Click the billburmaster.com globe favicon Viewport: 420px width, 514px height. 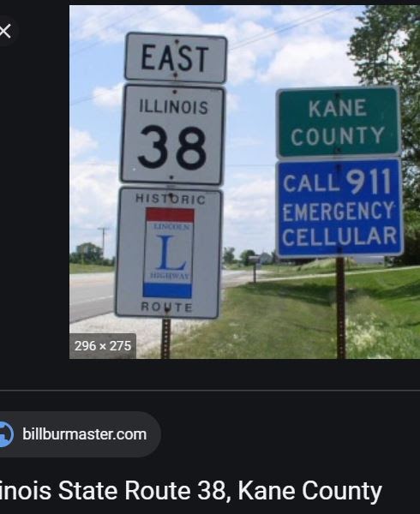coord(6,434)
